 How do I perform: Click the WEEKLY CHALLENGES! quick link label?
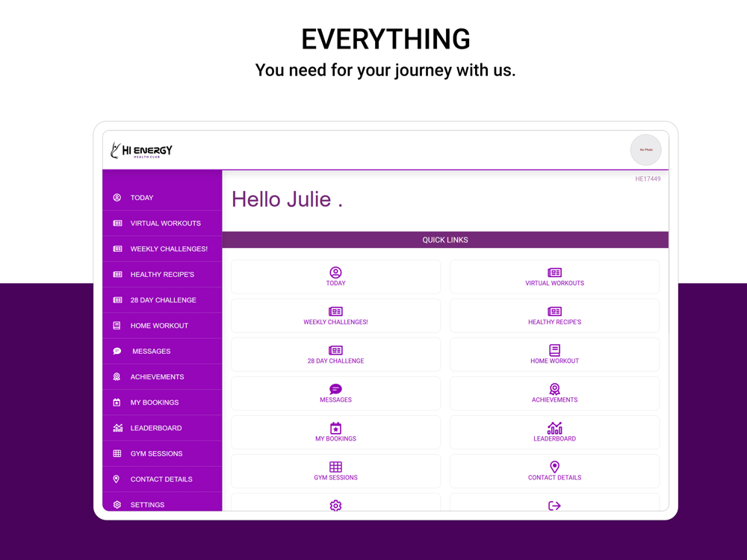coord(336,322)
